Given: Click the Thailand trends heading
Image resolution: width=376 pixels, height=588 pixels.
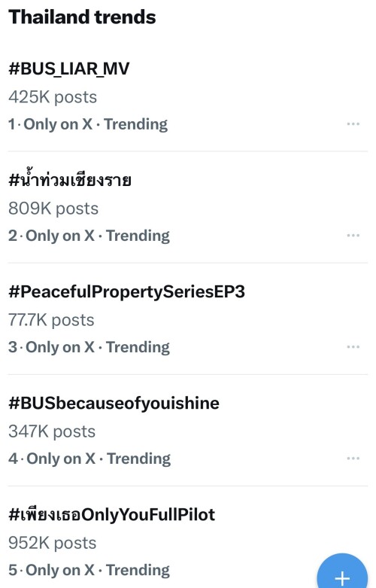Looking at the screenshot, I should coord(82,17).
